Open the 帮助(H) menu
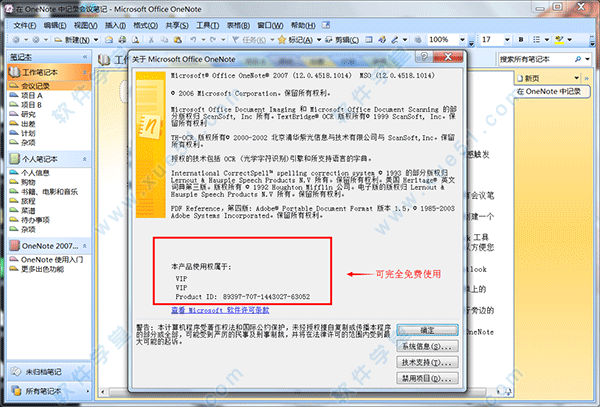 pyautogui.click(x=303, y=26)
